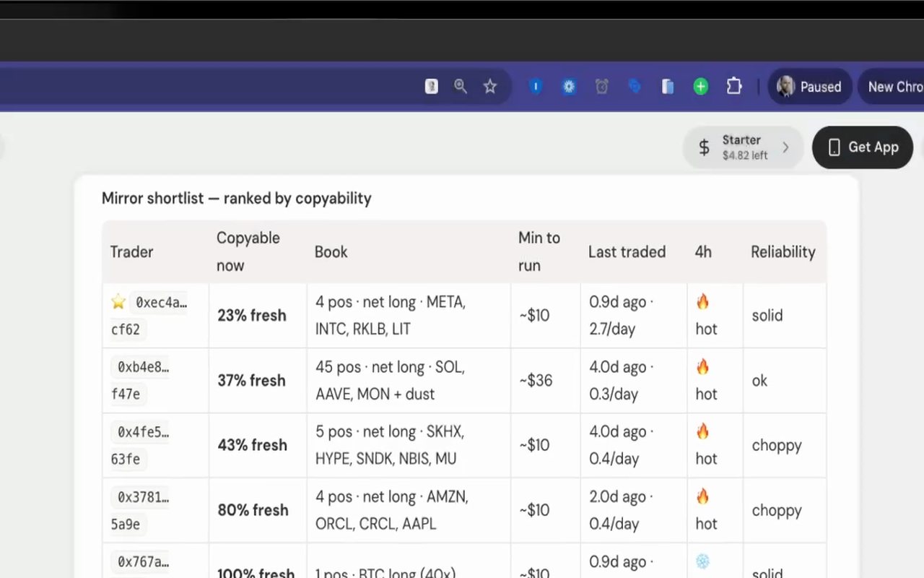Open the Paused profile button
The image size is (924, 578).
coord(810,87)
